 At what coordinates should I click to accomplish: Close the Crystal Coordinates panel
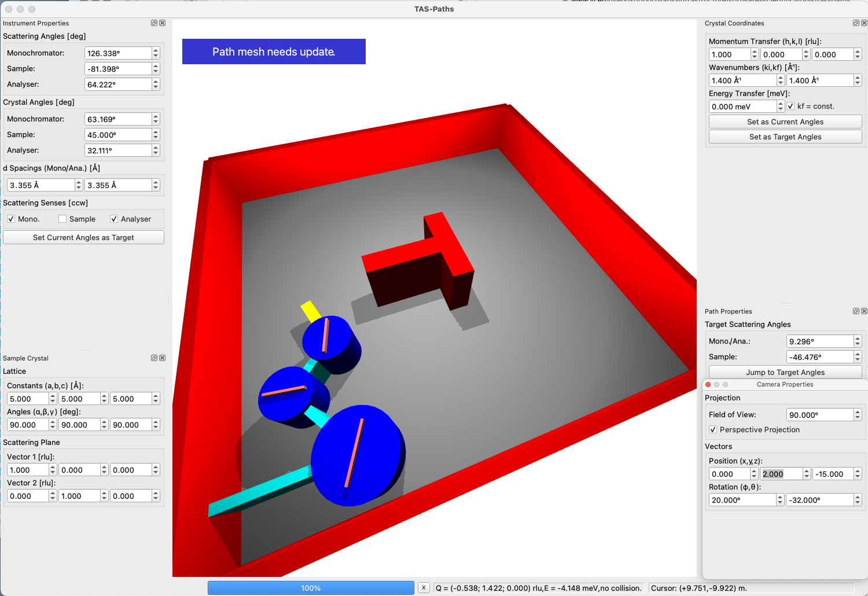point(865,23)
